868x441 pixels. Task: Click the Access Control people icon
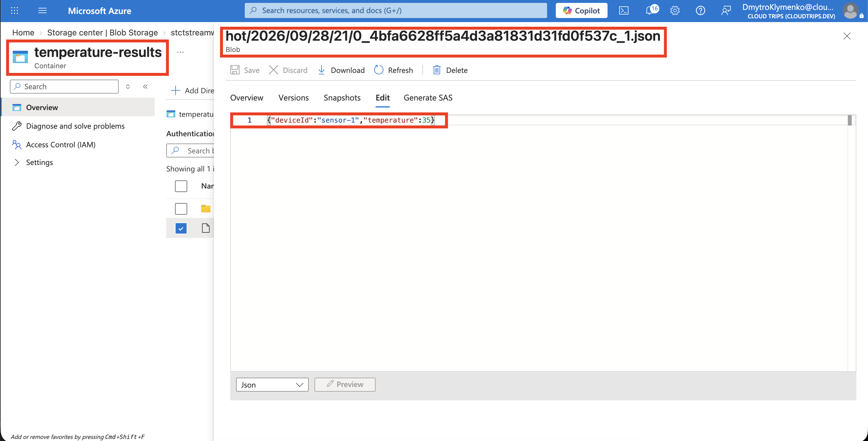tap(17, 144)
